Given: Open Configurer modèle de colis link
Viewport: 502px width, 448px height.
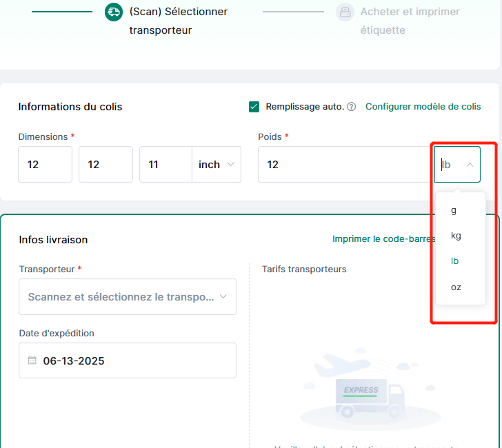Looking at the screenshot, I should point(423,107).
